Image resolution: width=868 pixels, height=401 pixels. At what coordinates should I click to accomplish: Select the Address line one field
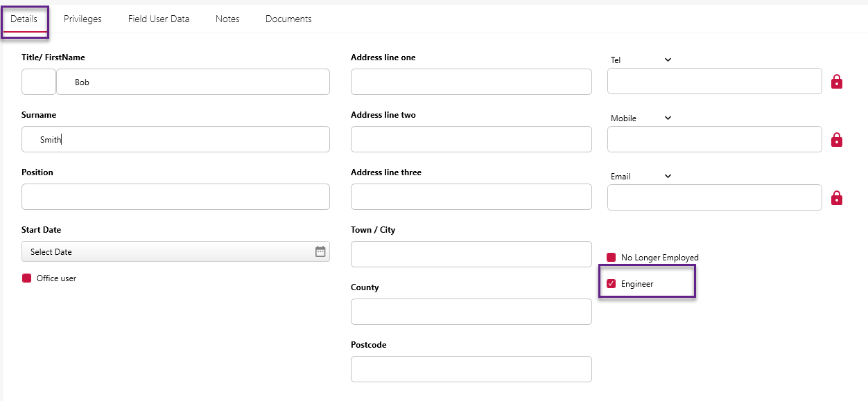click(471, 81)
